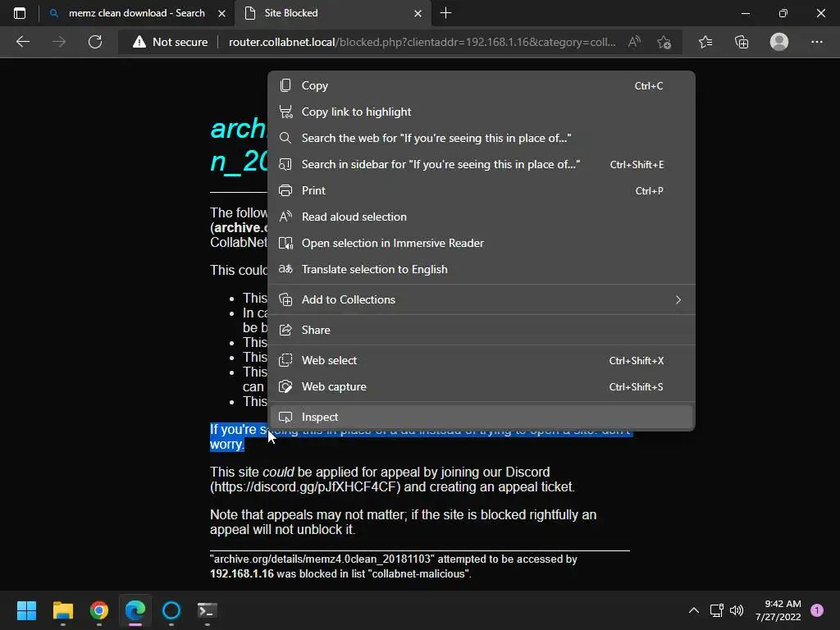Viewport: 840px width, 630px height.
Task: Open selection in Immersive Reader
Action: (x=481, y=243)
